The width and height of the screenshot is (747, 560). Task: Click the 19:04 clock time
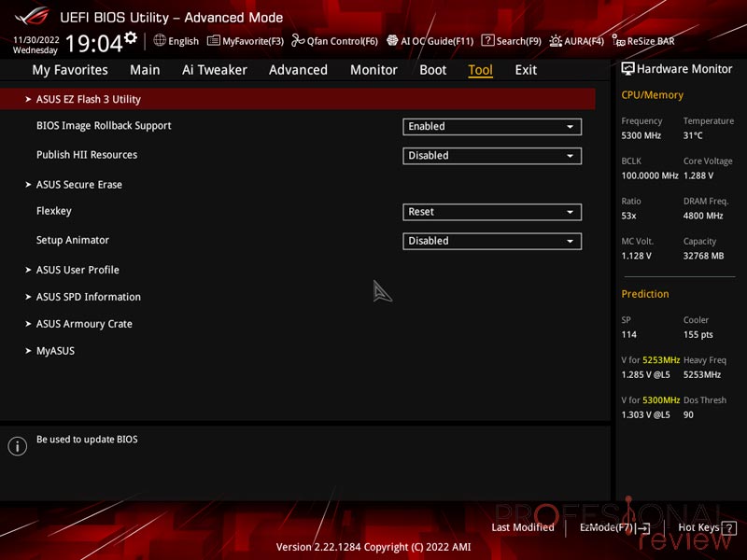pyautogui.click(x=94, y=43)
